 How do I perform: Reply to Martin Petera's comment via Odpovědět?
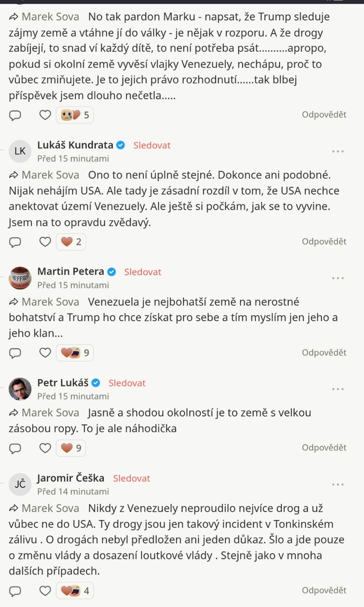pos(324,353)
